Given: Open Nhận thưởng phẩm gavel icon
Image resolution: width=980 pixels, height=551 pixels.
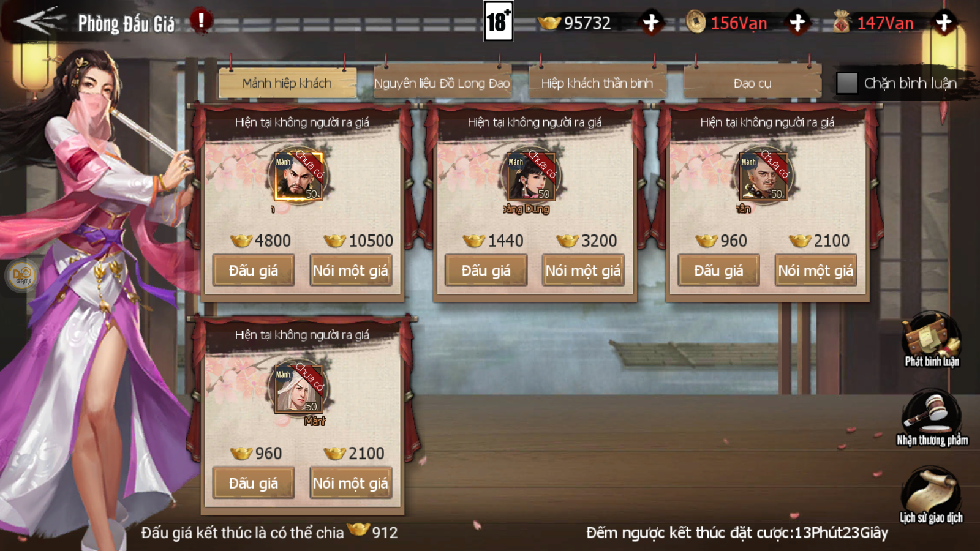Looking at the screenshot, I should coord(932,418).
